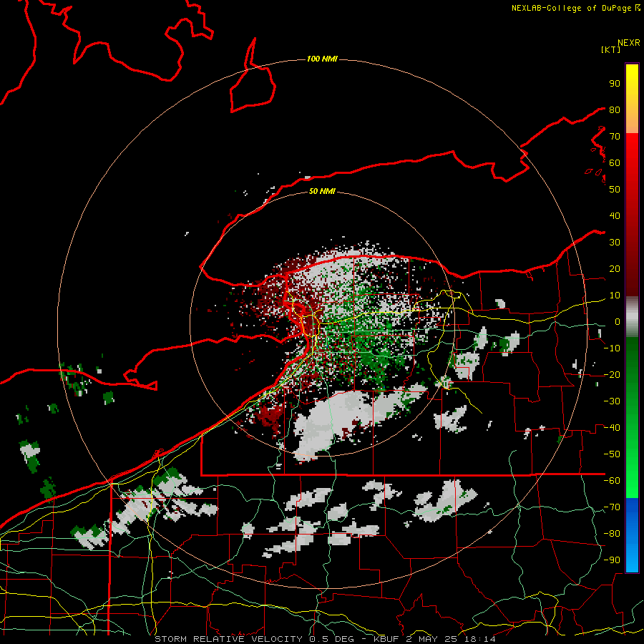Click the '0' value on the velocity scale

point(618,321)
